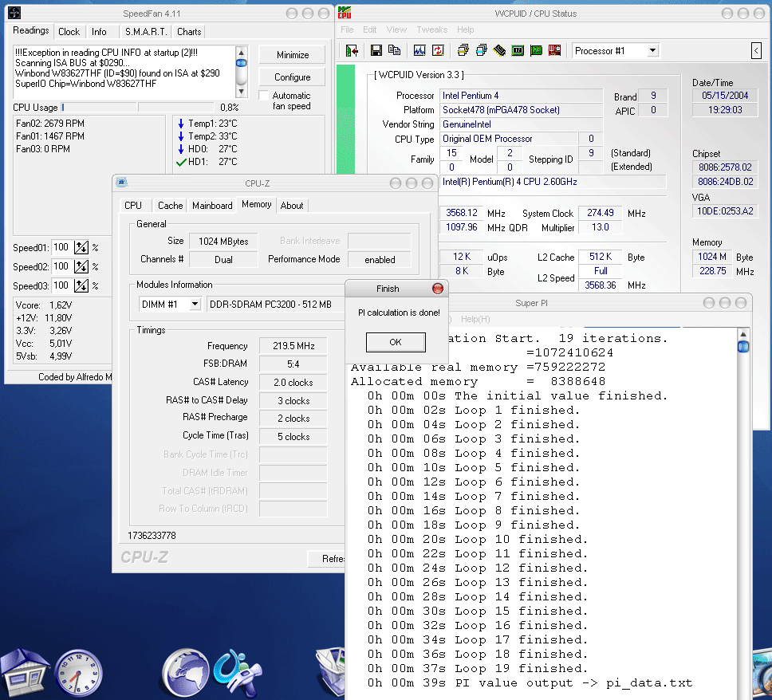
Task: Switch to the Readings tab in SpeedFan
Action: [x=30, y=30]
